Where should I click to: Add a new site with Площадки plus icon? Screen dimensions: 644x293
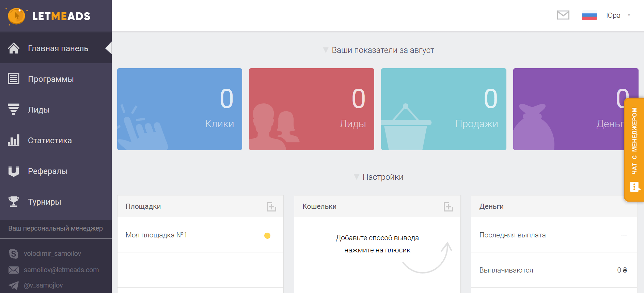pyautogui.click(x=271, y=207)
